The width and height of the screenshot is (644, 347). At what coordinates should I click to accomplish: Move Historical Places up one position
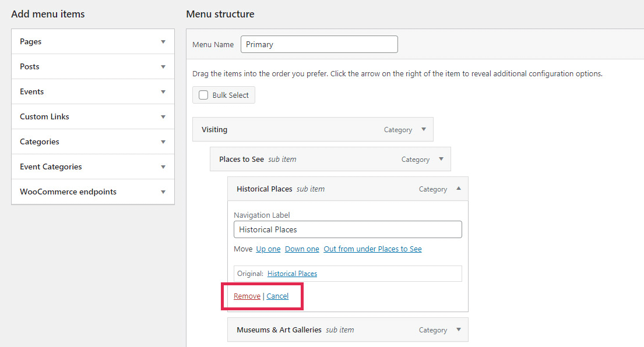pyautogui.click(x=268, y=249)
